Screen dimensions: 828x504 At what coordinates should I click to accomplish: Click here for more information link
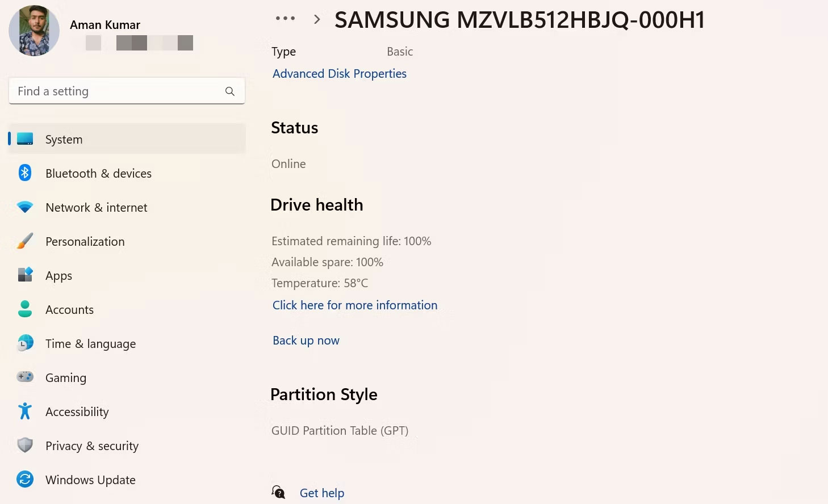click(355, 305)
